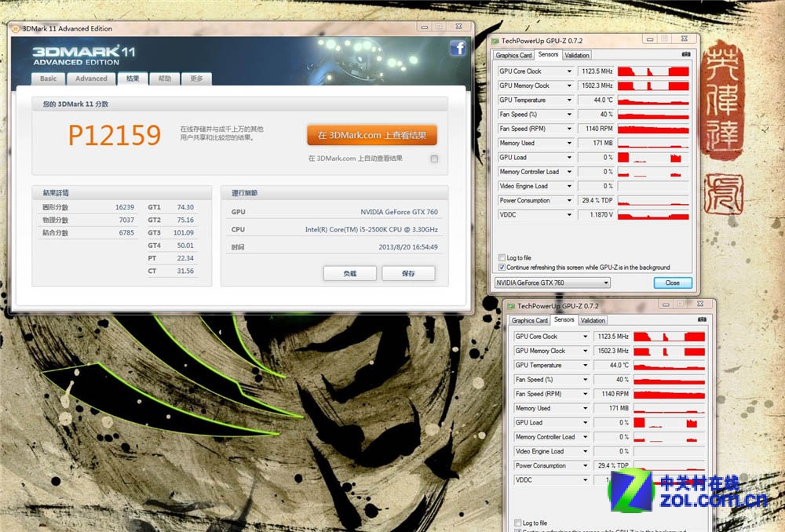
Task: Open GPU Temperature dropdown in lower GPU-Z
Action: (586, 366)
